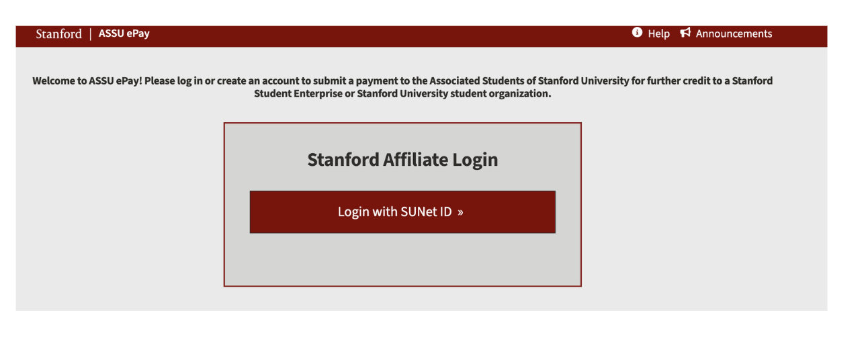This screenshot has width=868, height=341.
Task: Open the Announcements link text
Action: pyautogui.click(x=734, y=34)
